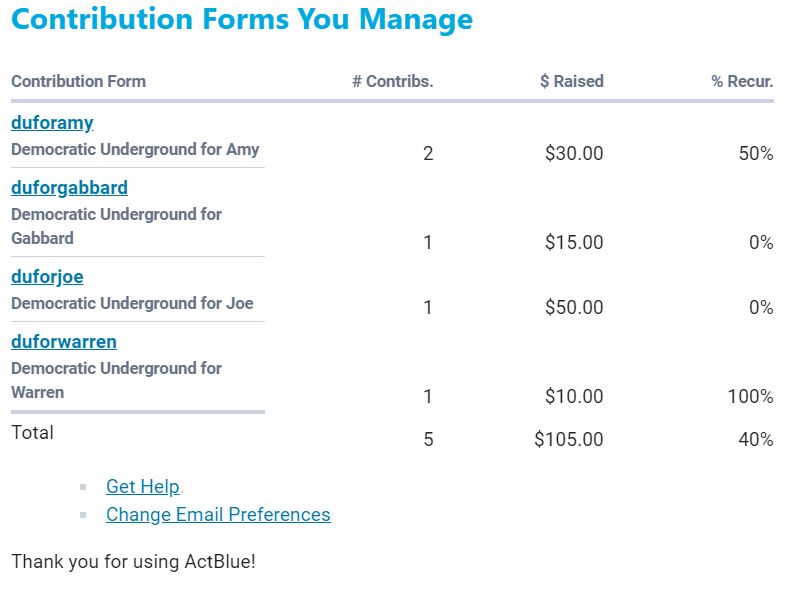Click the Contribution Form column header
Screen dimensions: 791x596
click(78, 82)
